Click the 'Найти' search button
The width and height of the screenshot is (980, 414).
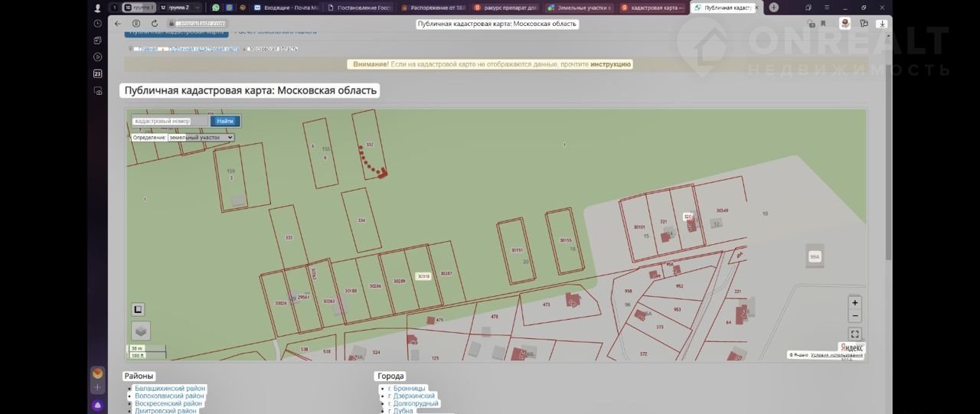click(225, 121)
